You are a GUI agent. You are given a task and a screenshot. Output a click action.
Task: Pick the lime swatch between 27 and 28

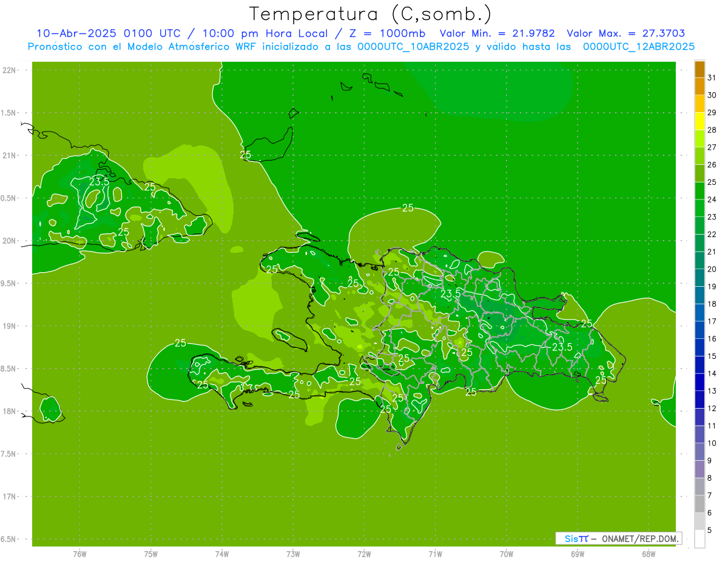click(x=699, y=139)
